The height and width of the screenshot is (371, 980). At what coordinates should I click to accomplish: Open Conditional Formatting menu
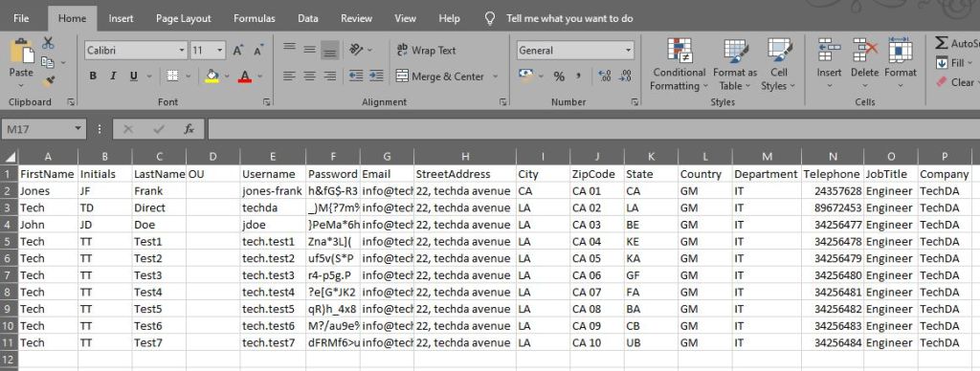[x=679, y=64]
